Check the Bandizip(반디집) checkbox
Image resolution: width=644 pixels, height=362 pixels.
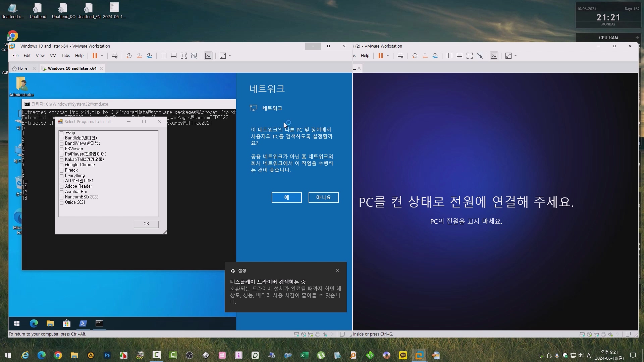click(62, 138)
